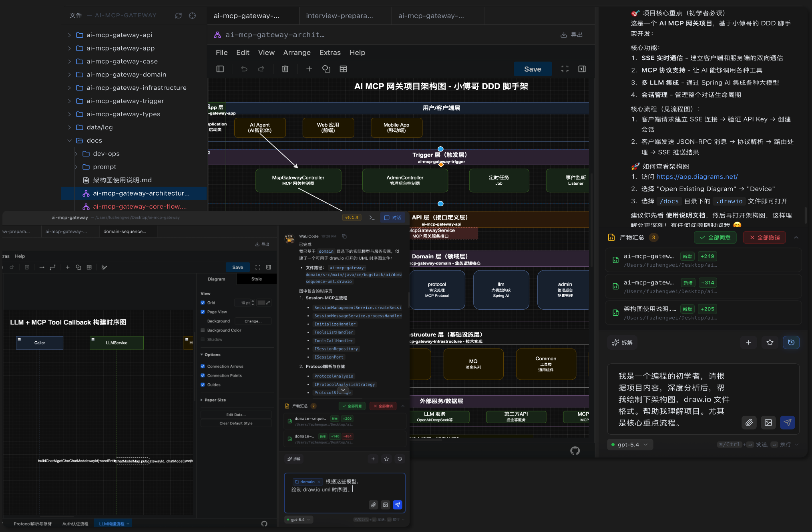This screenshot has width=812, height=532.
Task: Switch to the Diagram tab in side panel
Action: click(x=216, y=279)
